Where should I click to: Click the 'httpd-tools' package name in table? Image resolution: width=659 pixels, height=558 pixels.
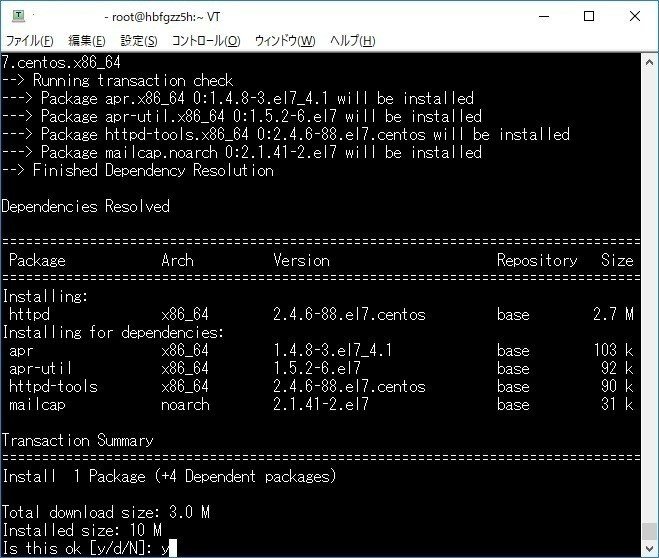(x=53, y=387)
